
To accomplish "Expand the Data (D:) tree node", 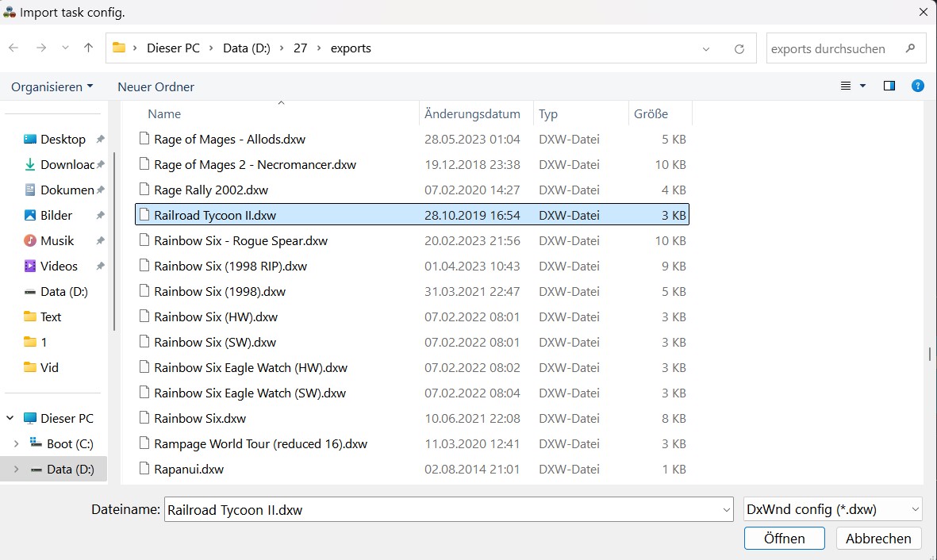I will [x=16, y=469].
